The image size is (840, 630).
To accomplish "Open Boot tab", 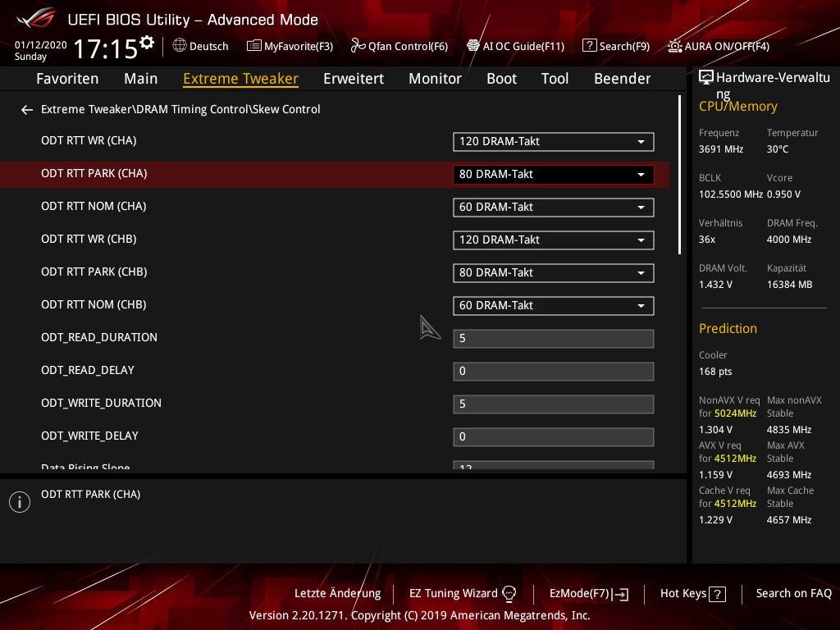I will [x=501, y=79].
